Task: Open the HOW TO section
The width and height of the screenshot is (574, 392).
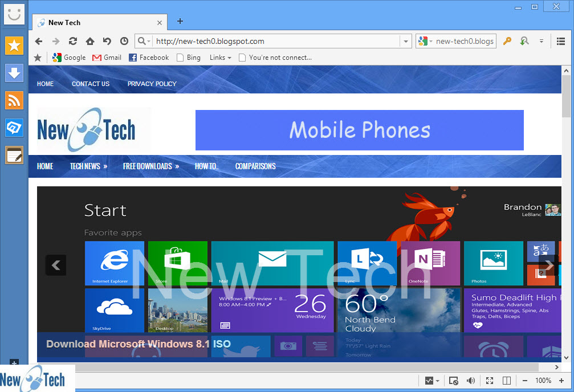Action: pos(206,166)
